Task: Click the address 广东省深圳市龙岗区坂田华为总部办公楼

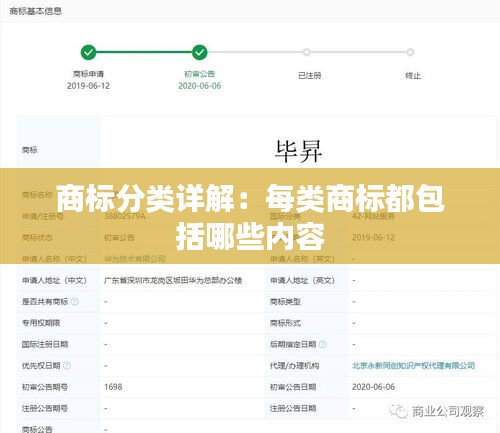Action: [173, 280]
